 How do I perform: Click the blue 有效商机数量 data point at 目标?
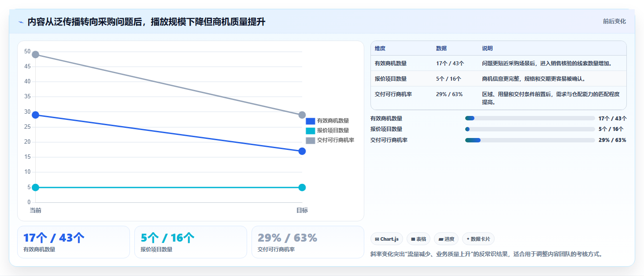(x=302, y=151)
